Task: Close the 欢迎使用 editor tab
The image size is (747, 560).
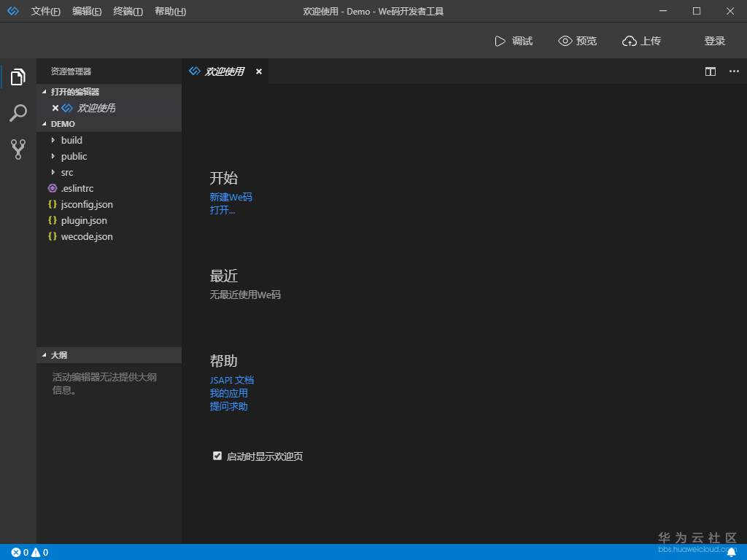Action: (259, 71)
